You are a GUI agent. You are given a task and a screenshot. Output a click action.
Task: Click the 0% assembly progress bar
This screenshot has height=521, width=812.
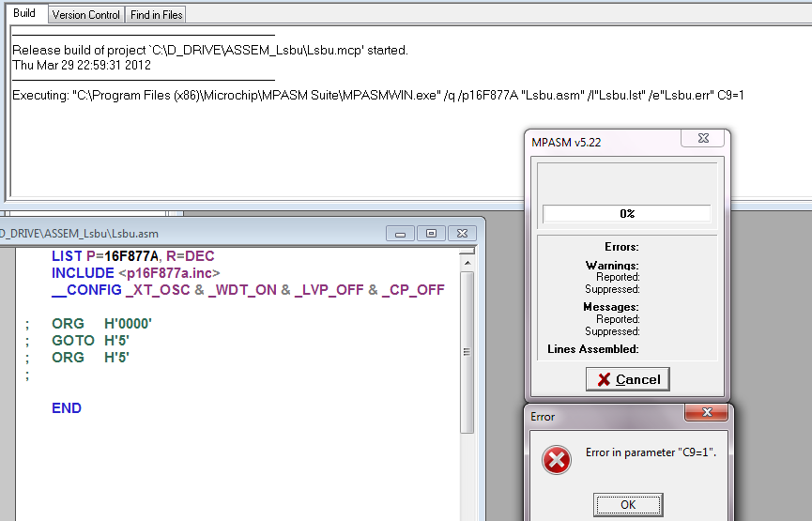627,214
